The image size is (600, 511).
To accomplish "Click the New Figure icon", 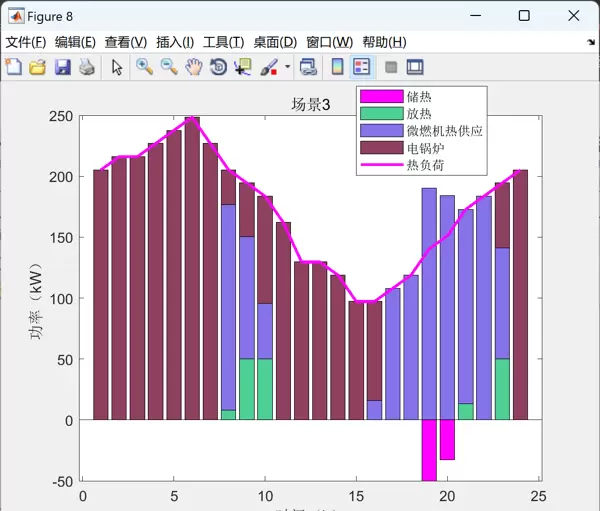I will [13, 67].
